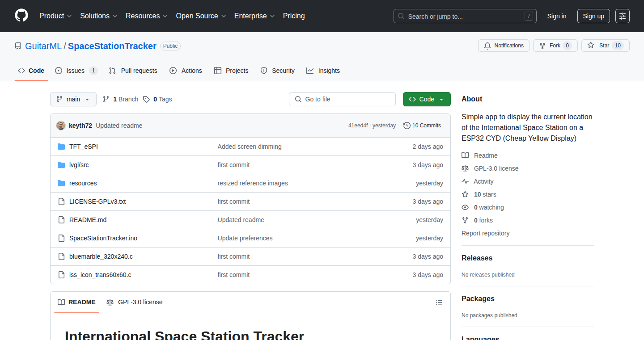The width and height of the screenshot is (644, 340).
Task: Open the Resources dropdown menu
Action: [x=147, y=16]
